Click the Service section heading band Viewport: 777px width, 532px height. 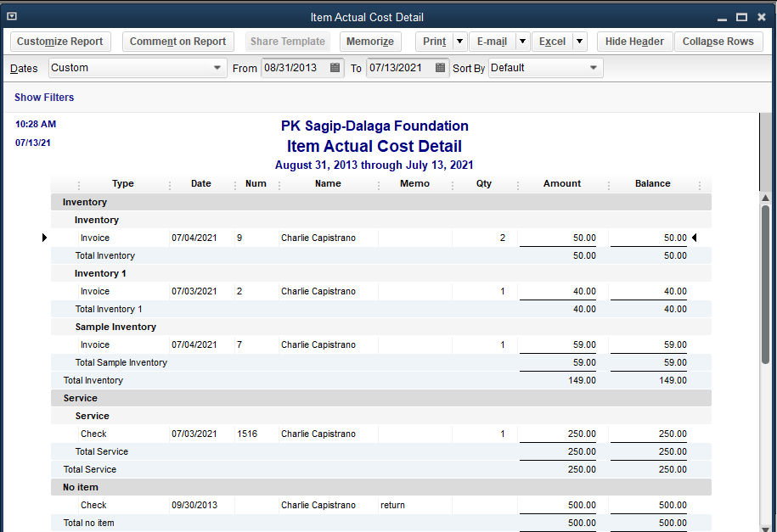pos(381,398)
